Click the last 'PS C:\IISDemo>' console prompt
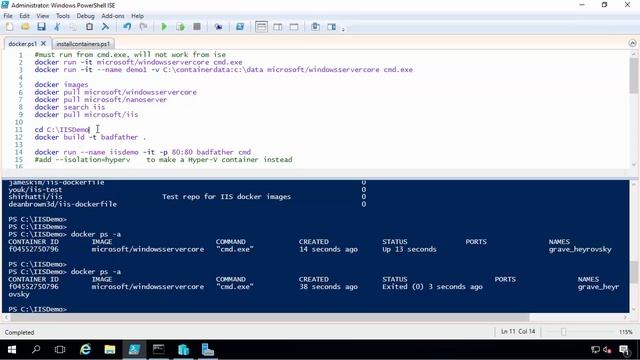The height and width of the screenshot is (360, 640). click(37, 309)
